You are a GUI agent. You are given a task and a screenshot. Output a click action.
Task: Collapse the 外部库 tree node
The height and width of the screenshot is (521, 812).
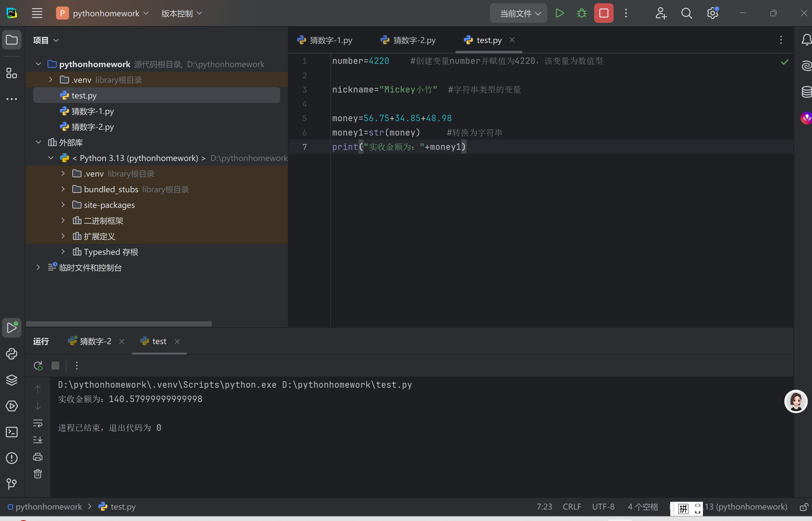pos(38,142)
